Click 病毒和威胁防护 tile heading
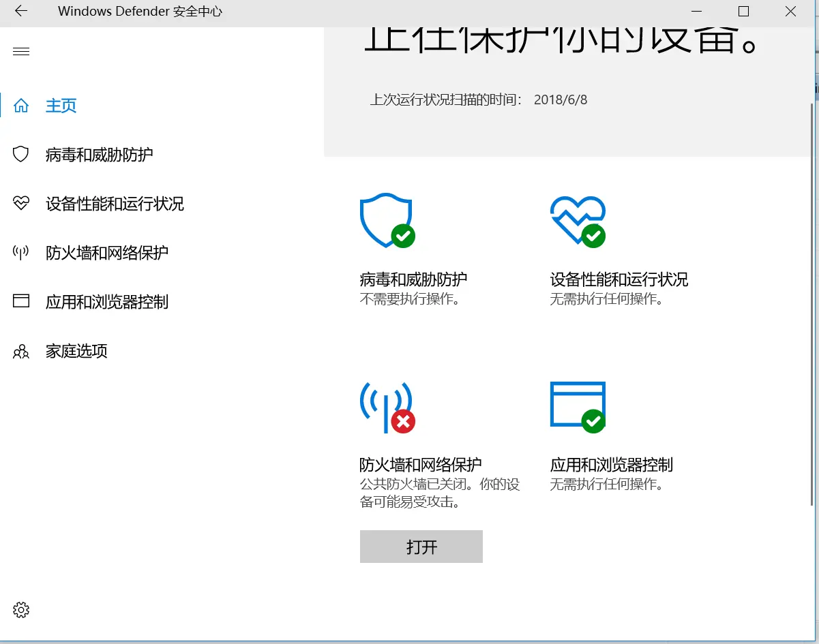The height and width of the screenshot is (644, 819). tap(413, 279)
